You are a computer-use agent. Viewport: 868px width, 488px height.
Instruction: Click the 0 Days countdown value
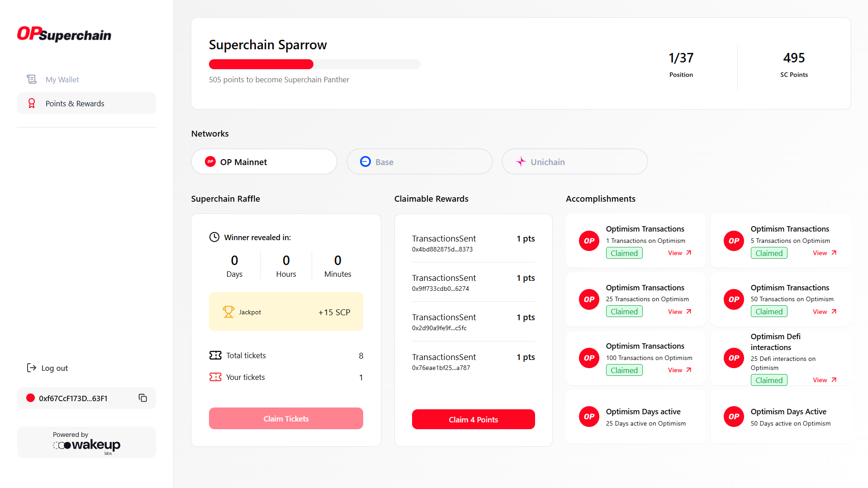[x=234, y=261]
